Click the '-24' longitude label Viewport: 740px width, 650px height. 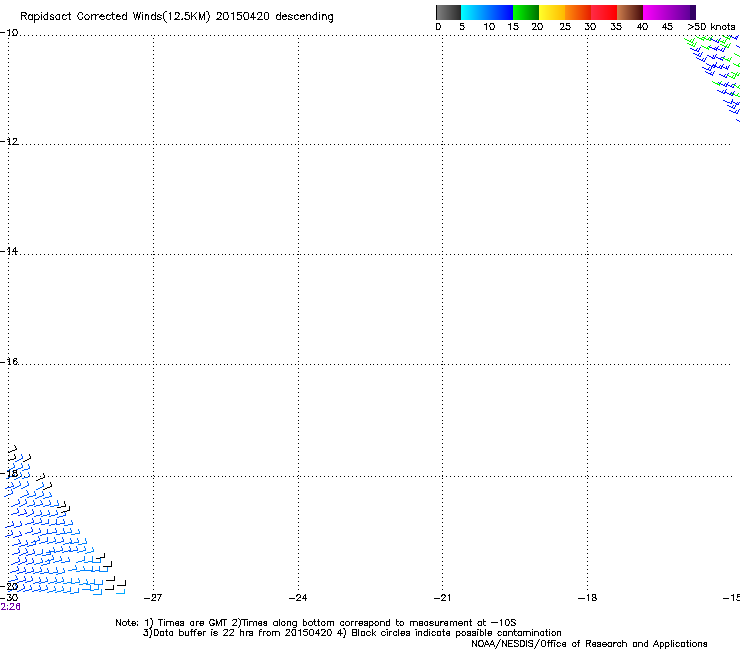pos(298,598)
